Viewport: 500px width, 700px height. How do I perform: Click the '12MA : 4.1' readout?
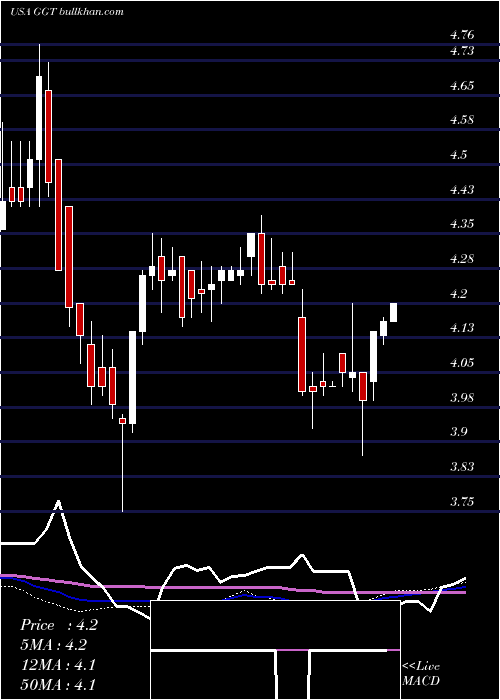pos(58,665)
